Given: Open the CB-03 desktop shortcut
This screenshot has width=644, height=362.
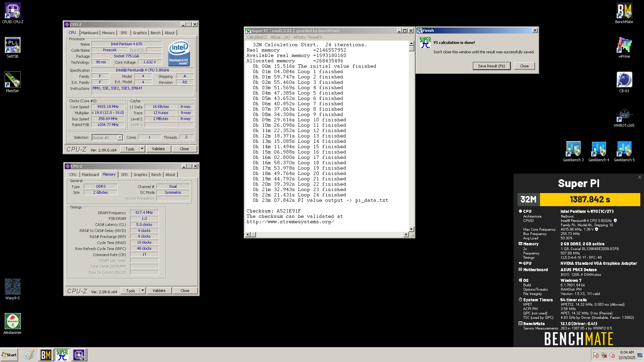Looking at the screenshot, I should pos(624,82).
